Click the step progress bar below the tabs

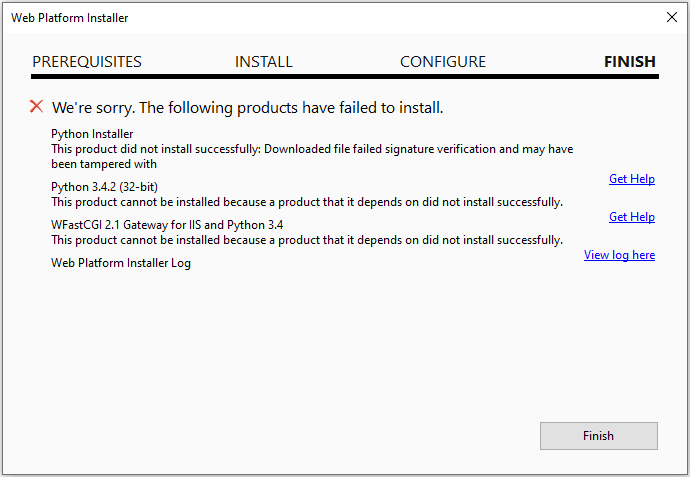coord(344,76)
